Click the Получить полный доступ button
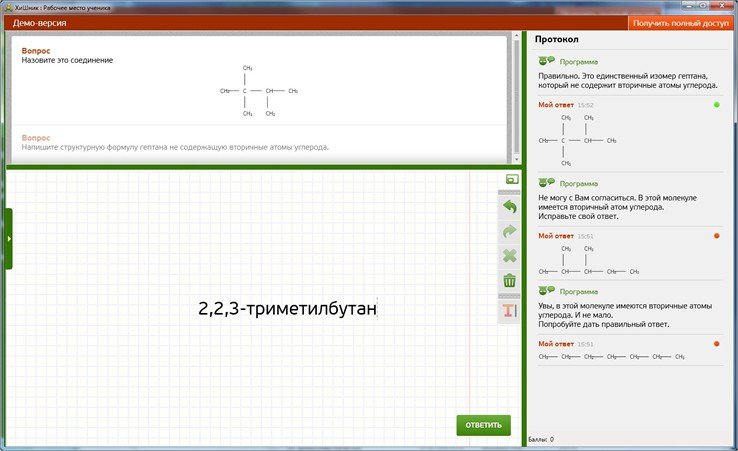This screenshot has width=738, height=451. (680, 23)
